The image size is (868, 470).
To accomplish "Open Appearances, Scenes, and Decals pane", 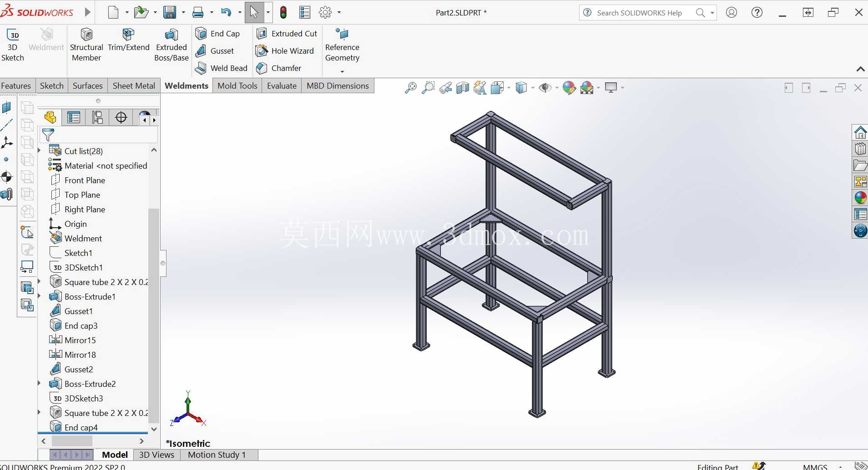I will point(860,198).
